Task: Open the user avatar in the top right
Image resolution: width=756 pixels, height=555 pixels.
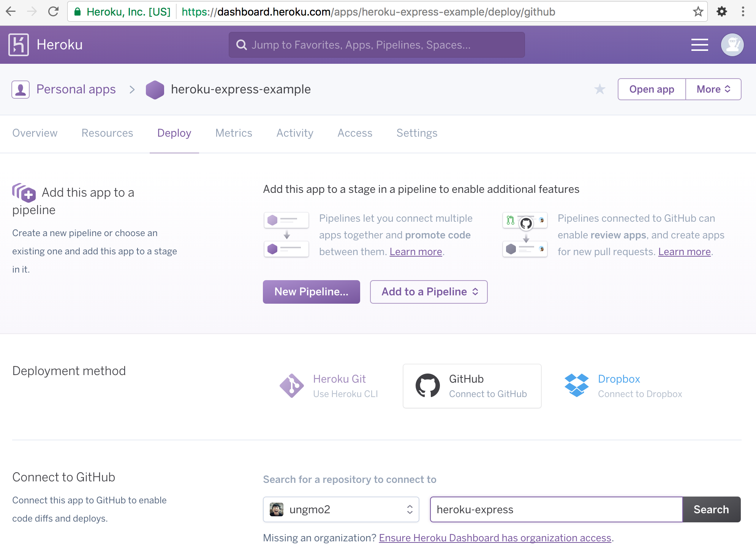Action: (732, 44)
